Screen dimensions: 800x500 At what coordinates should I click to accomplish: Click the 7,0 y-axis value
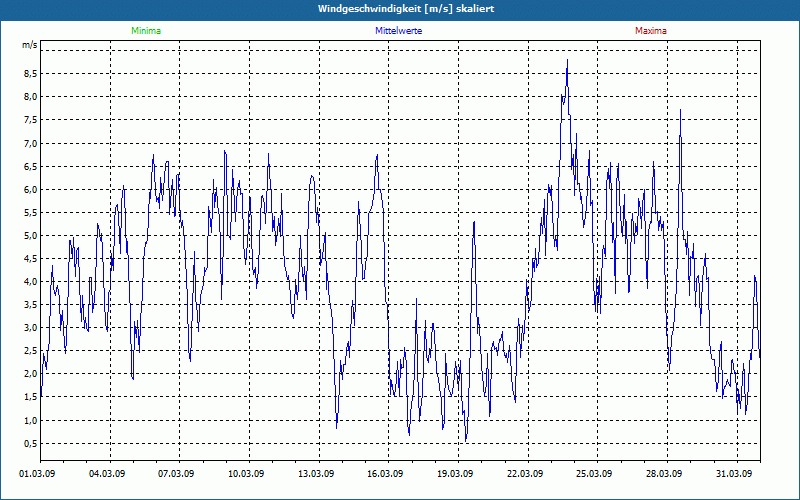pos(31,143)
